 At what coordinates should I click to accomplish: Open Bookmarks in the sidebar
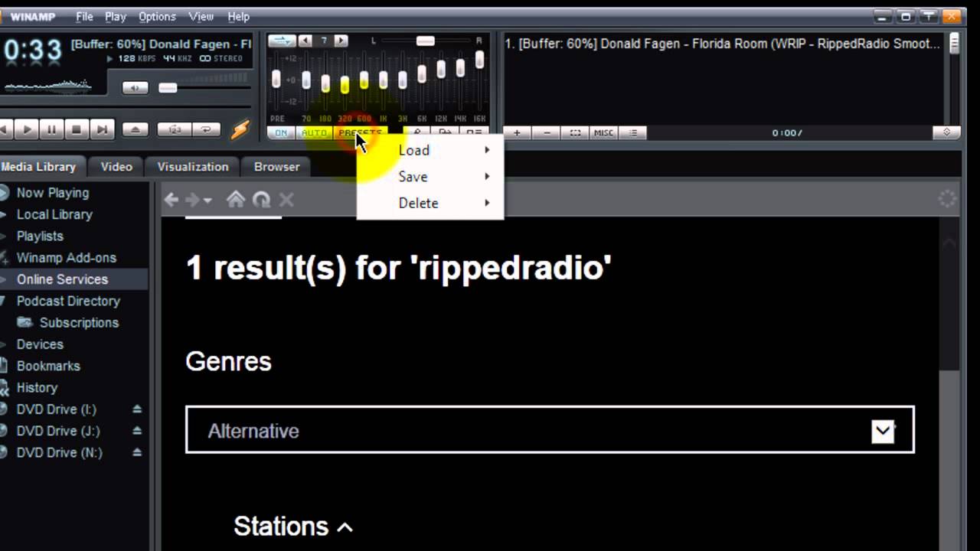coord(48,366)
